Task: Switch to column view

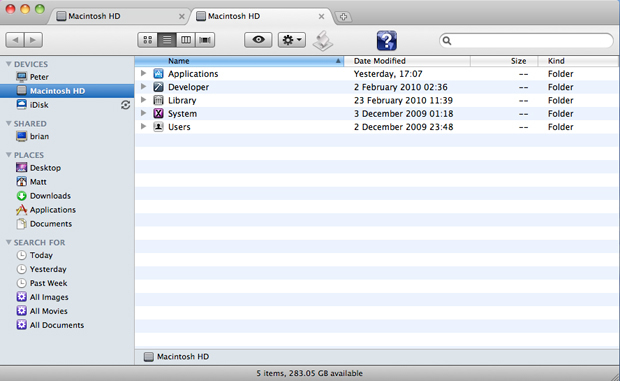Action: (186, 40)
